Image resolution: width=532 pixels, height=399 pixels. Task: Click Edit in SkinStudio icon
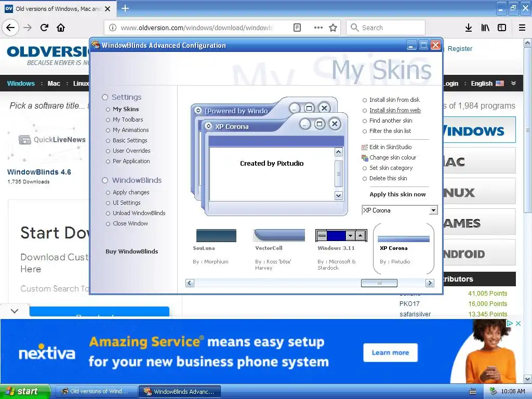pos(365,147)
